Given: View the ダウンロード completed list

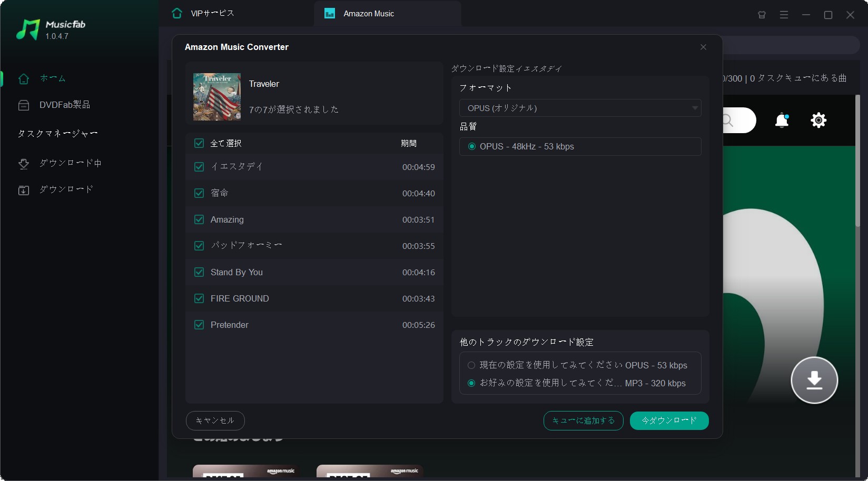Looking at the screenshot, I should [x=65, y=189].
